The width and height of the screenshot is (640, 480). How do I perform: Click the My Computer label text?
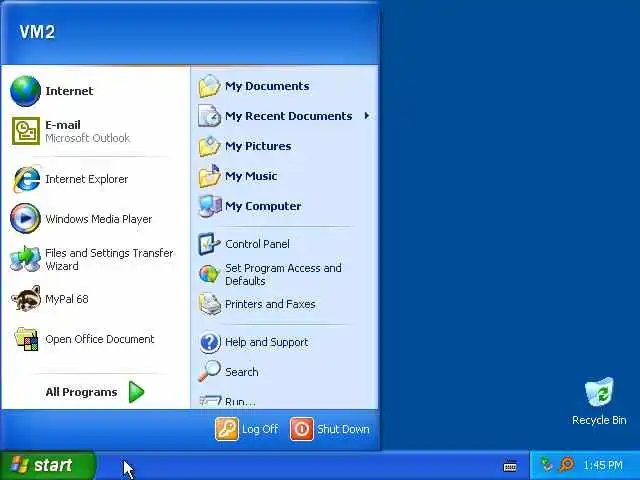click(263, 207)
